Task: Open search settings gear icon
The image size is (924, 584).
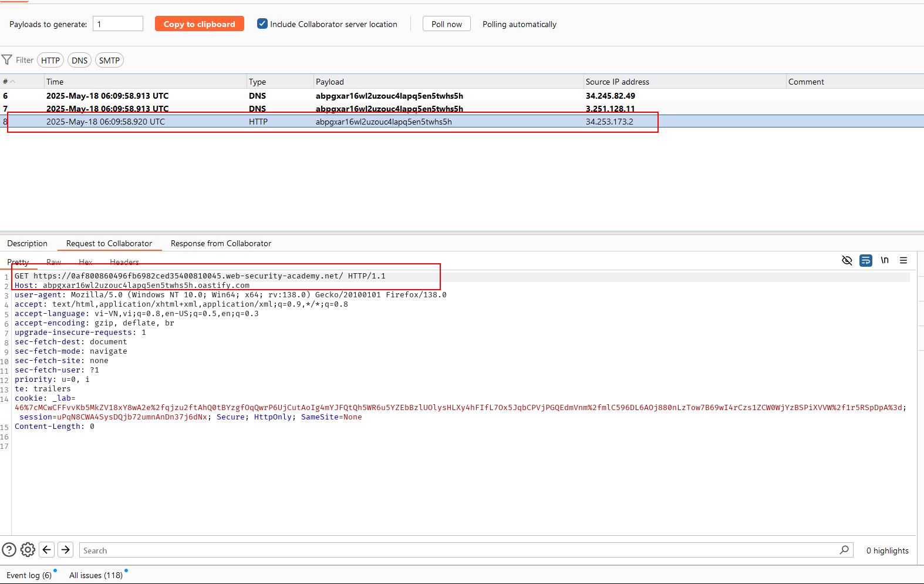Action: pos(28,550)
